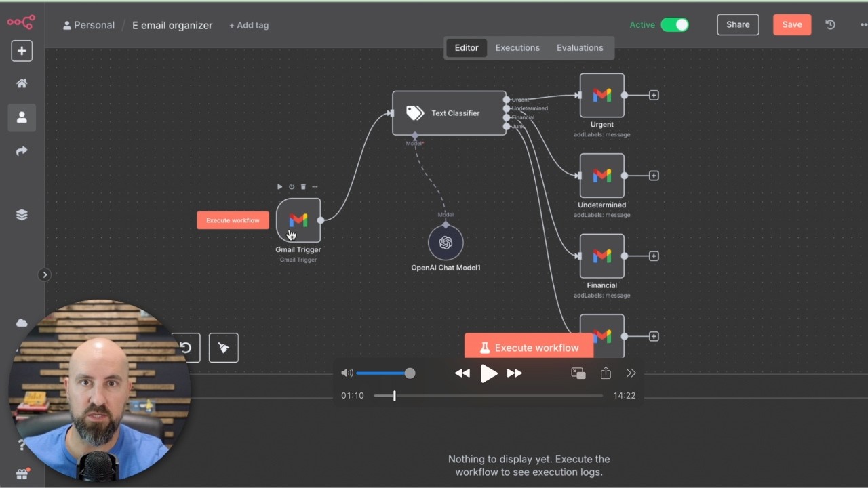This screenshot has height=488, width=868.
Task: Switch to the Executions tab
Action: pyautogui.click(x=517, y=48)
